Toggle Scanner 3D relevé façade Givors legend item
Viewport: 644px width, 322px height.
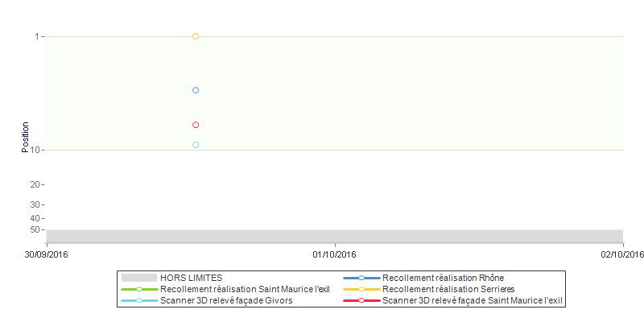225,300
